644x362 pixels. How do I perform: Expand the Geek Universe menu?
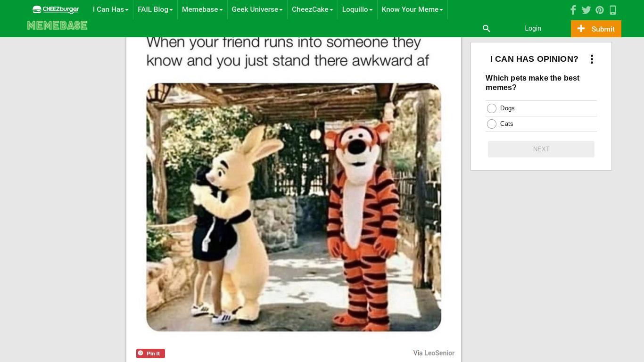(x=257, y=9)
